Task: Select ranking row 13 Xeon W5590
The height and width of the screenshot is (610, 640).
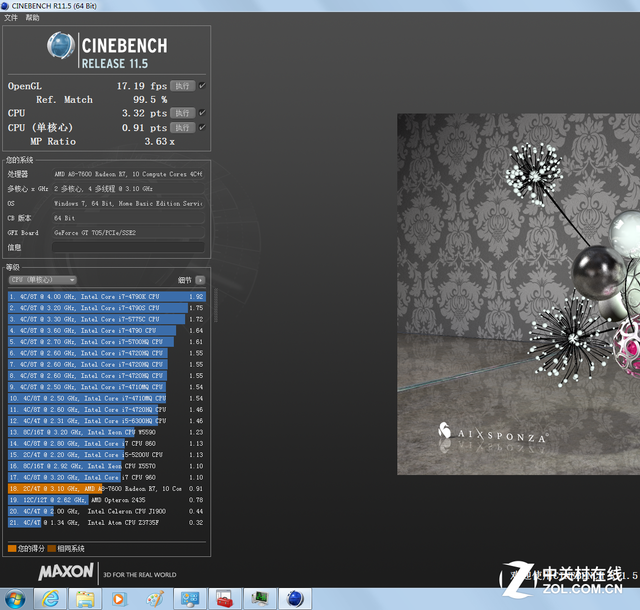Action: (107, 432)
